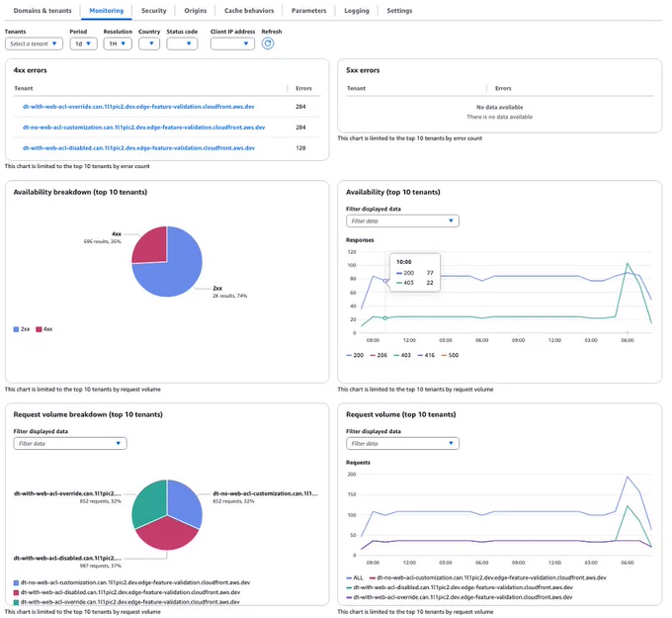Toggle dt-no-web-acl-customization blue swatch in breakdown legend

point(16,582)
